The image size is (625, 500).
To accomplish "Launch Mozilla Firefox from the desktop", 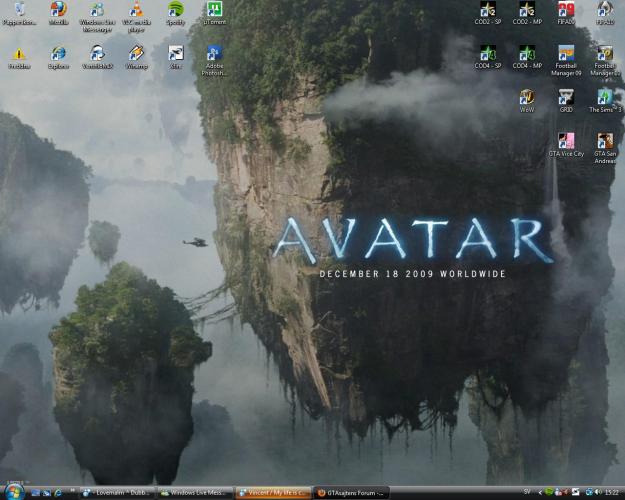I will coord(59,13).
